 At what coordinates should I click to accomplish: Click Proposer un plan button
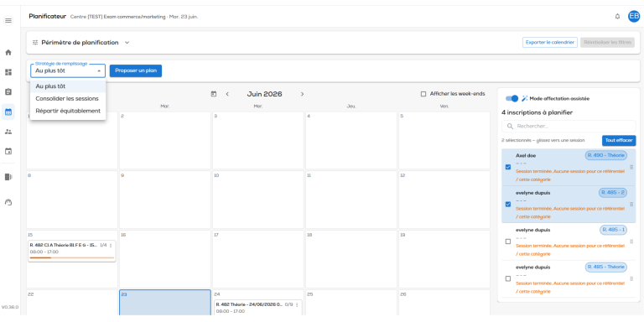coord(136,70)
